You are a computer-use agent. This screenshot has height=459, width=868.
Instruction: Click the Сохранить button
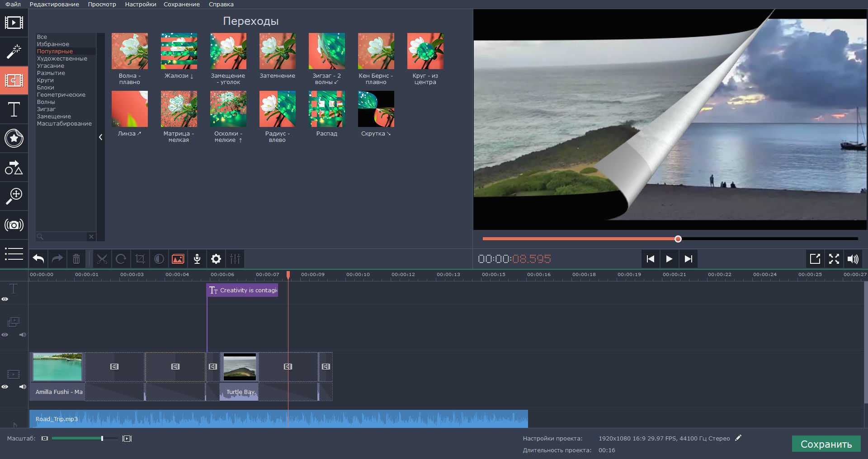(826, 444)
